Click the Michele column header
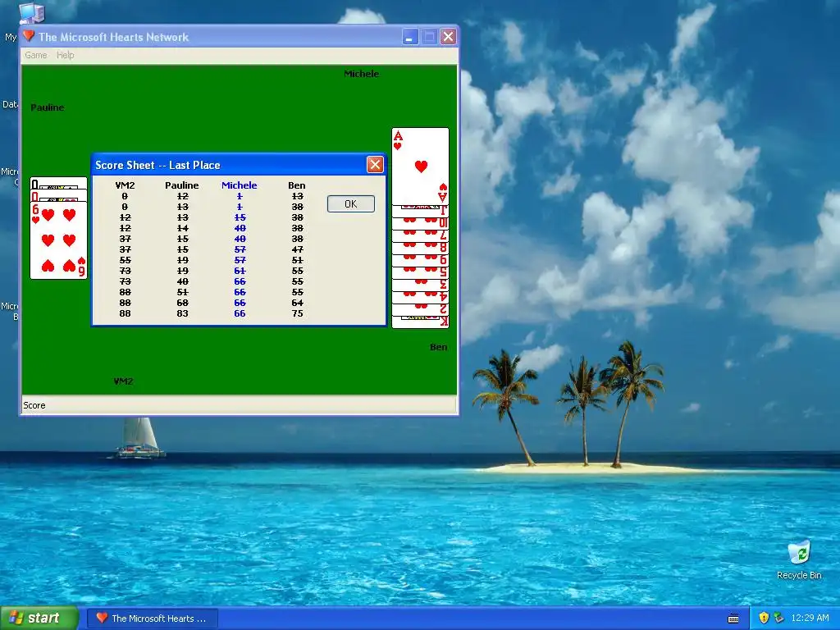840x630 pixels. click(x=240, y=185)
